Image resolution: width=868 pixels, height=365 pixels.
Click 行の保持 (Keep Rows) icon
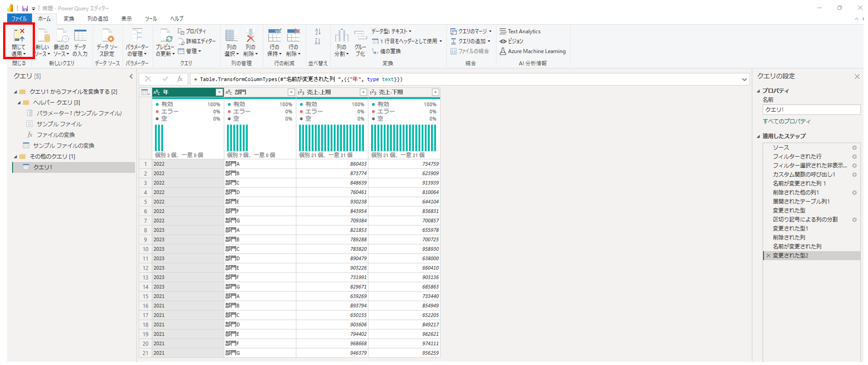pos(274,35)
